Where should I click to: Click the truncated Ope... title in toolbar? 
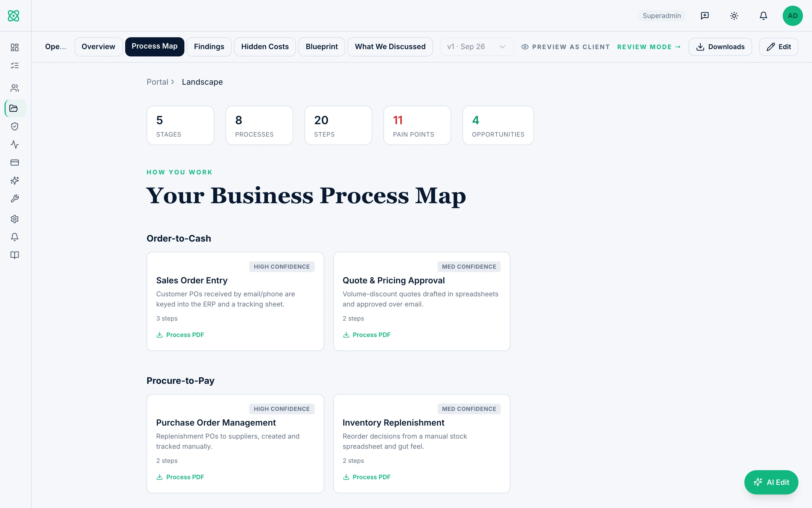[56, 47]
